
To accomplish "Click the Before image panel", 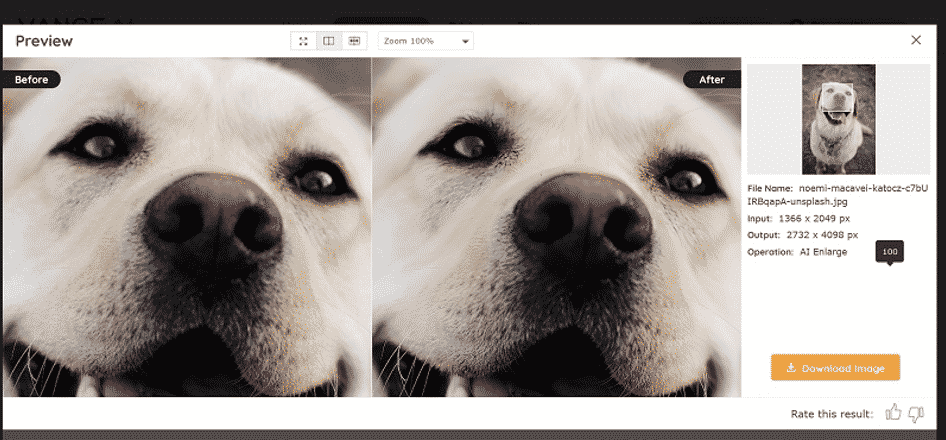I will (x=186, y=227).
